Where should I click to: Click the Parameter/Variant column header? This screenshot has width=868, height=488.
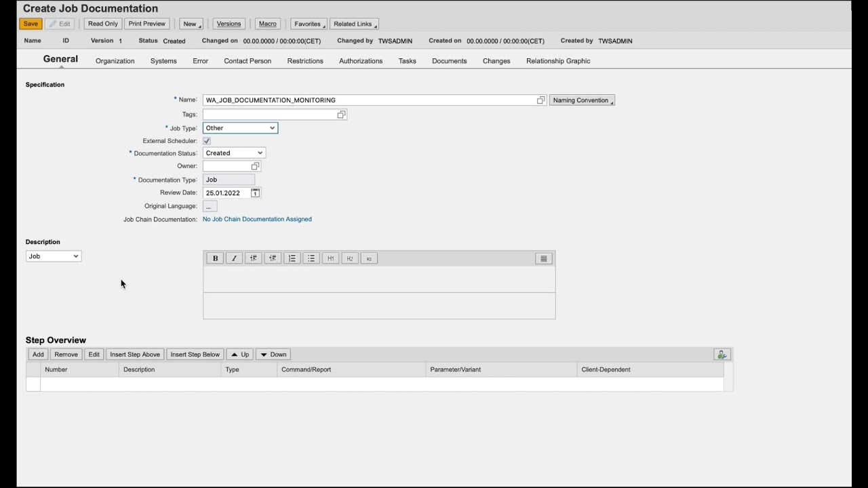point(501,369)
